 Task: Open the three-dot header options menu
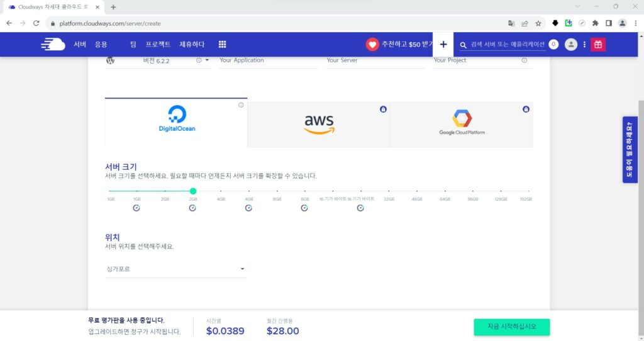pyautogui.click(x=584, y=45)
